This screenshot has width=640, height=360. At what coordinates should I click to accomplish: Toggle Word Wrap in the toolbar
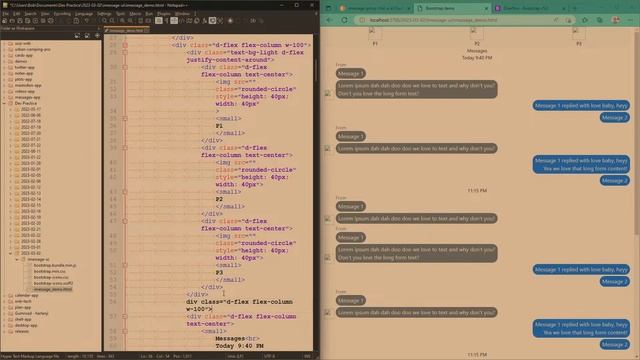click(159, 20)
